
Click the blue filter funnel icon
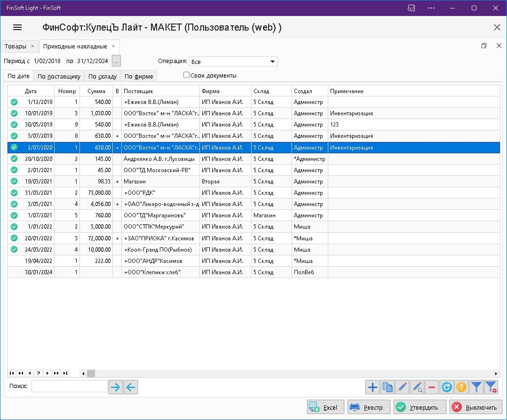pyautogui.click(x=476, y=387)
